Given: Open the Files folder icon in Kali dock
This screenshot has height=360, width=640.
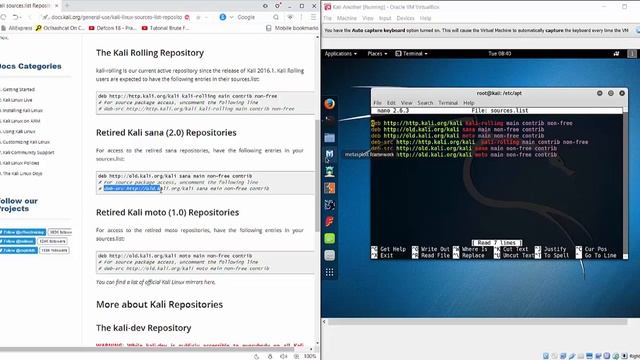Looking at the screenshot, I should 329,138.
